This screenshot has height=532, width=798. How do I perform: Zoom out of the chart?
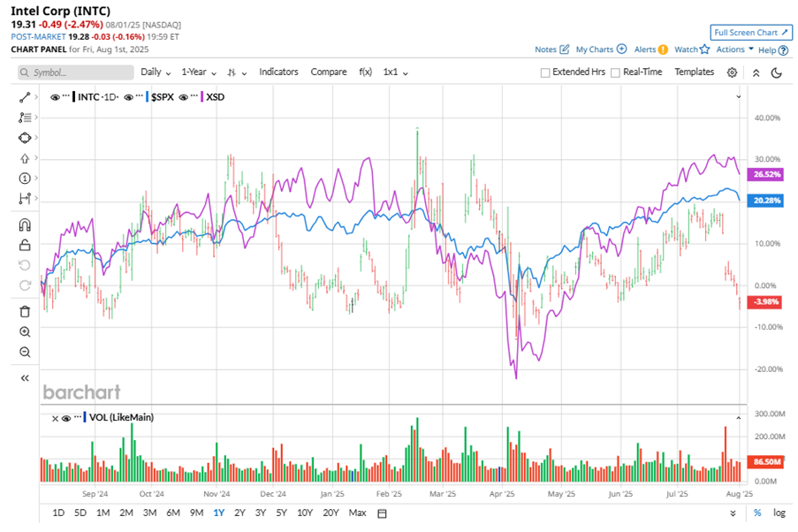25,353
